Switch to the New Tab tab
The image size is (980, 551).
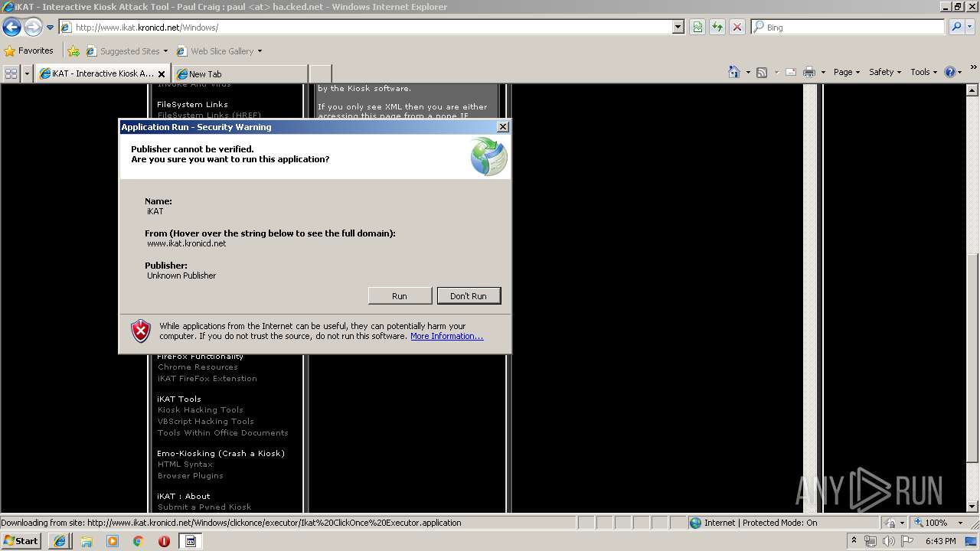click(240, 73)
